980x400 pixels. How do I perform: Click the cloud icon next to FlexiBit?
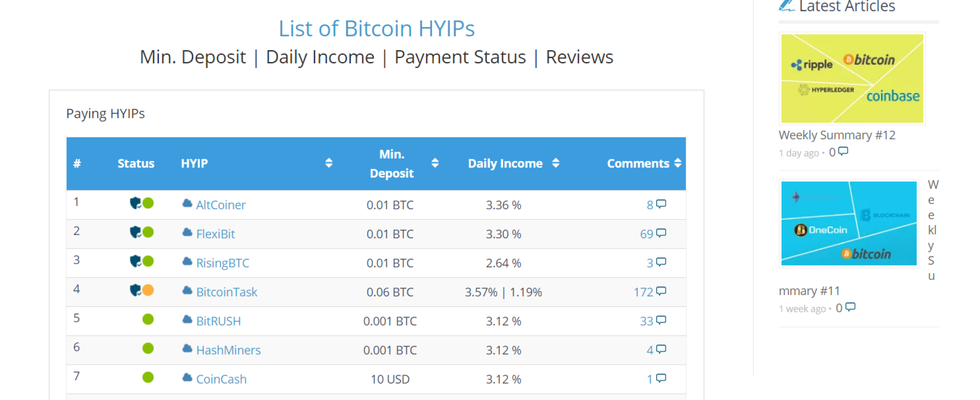click(187, 232)
